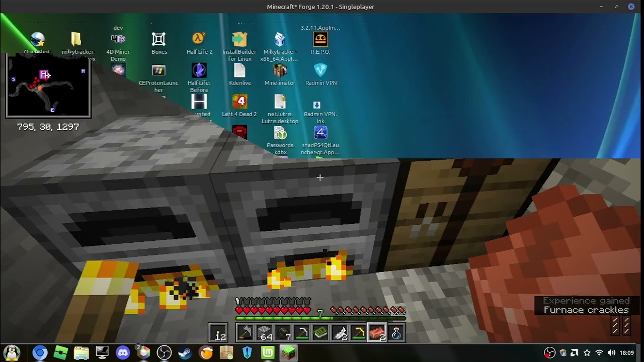Open the Linux Tux start menu
The height and width of the screenshot is (362, 644).
point(12,352)
